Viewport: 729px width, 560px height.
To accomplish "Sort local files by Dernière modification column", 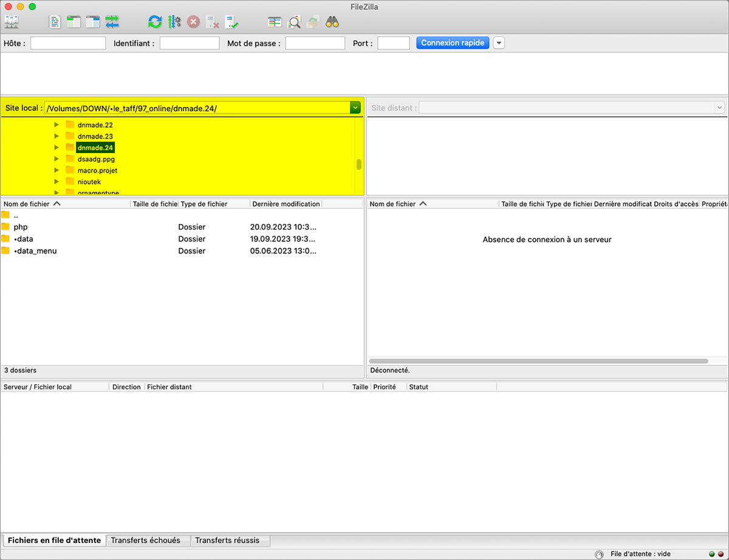I will pyautogui.click(x=286, y=204).
